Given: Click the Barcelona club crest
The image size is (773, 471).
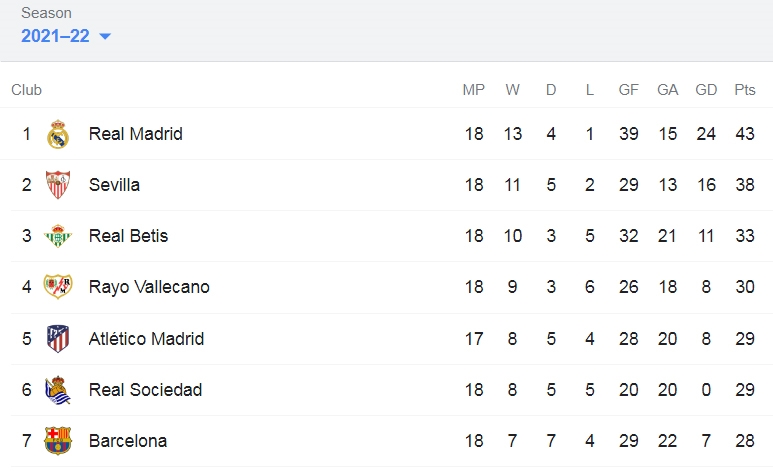Looking at the screenshot, I should tap(58, 440).
